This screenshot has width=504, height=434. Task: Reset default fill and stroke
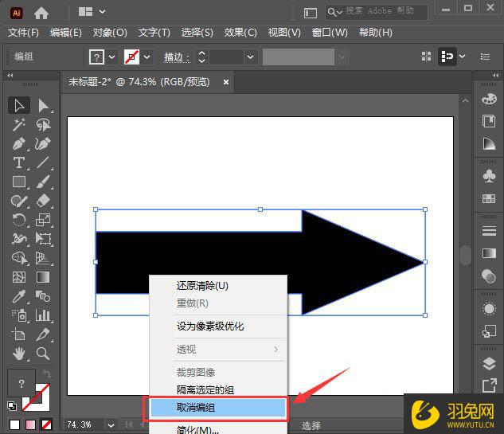tap(12, 406)
